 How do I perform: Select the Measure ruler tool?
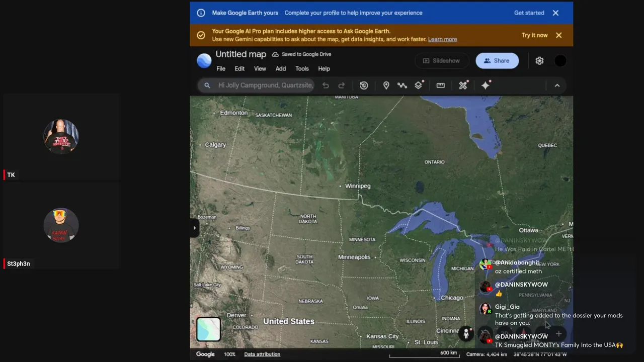coord(440,85)
